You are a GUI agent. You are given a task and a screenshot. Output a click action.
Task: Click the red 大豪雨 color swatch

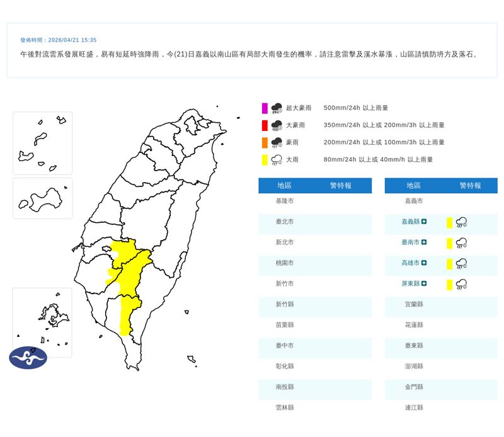point(265,125)
